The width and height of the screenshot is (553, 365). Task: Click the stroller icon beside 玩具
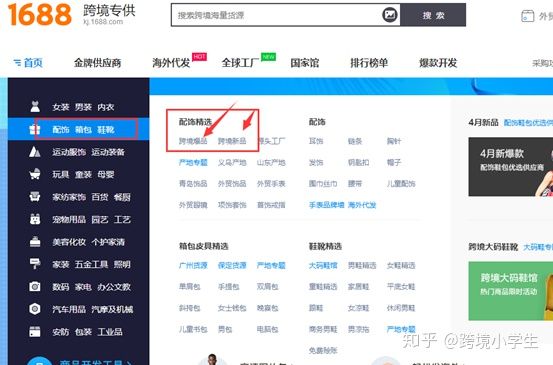35,174
